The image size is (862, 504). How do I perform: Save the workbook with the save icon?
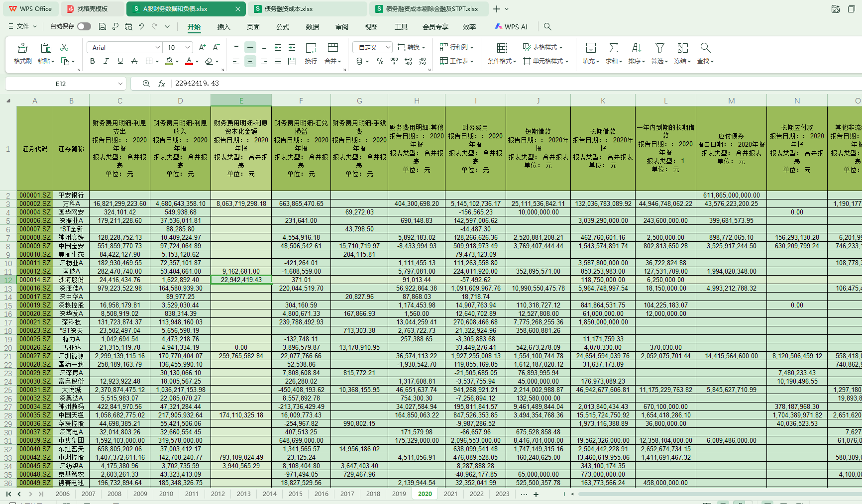[102, 26]
